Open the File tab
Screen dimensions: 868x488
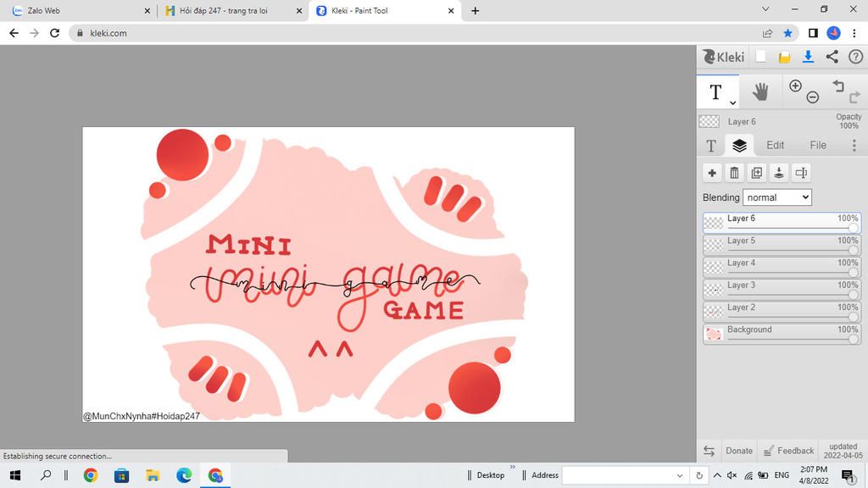pos(817,146)
